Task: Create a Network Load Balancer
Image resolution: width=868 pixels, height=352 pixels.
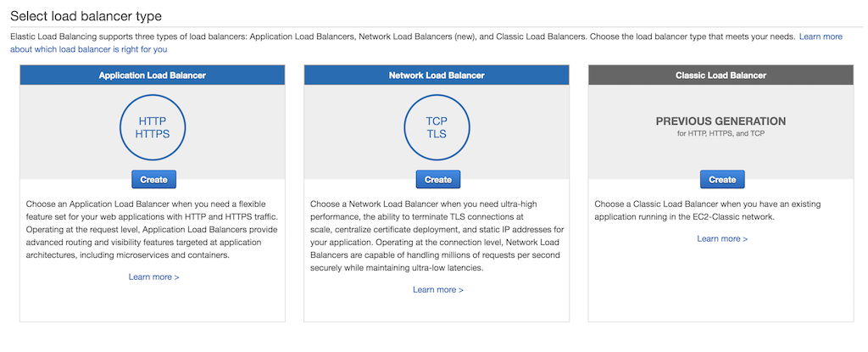Action: (438, 180)
